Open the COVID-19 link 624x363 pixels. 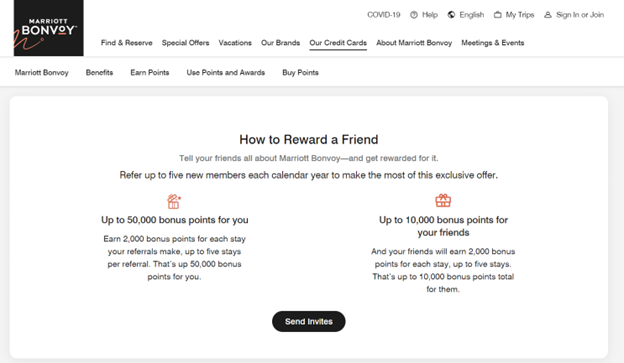click(x=384, y=15)
